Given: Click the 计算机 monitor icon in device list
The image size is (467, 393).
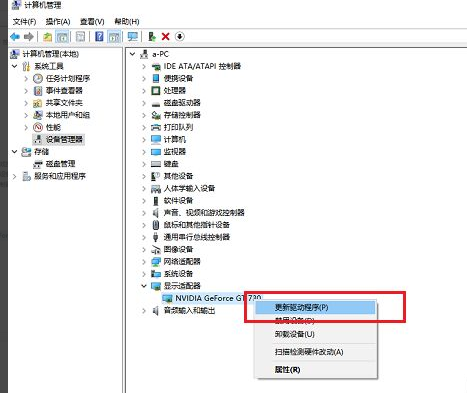Looking at the screenshot, I should (x=156, y=139).
